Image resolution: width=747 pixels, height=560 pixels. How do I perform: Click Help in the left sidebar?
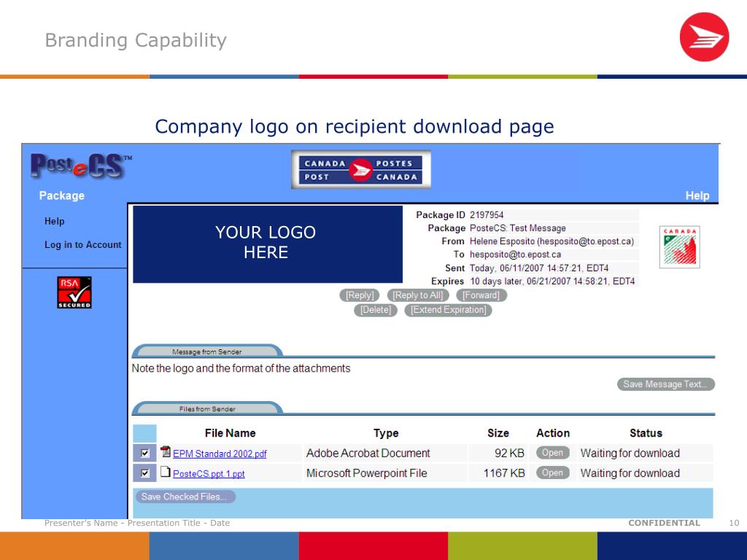(54, 222)
